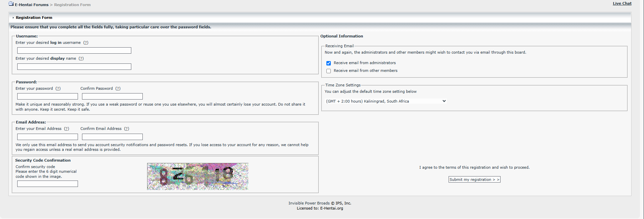Open the help (?) beside Enter your password
The image size is (644, 219).
pos(58,89)
